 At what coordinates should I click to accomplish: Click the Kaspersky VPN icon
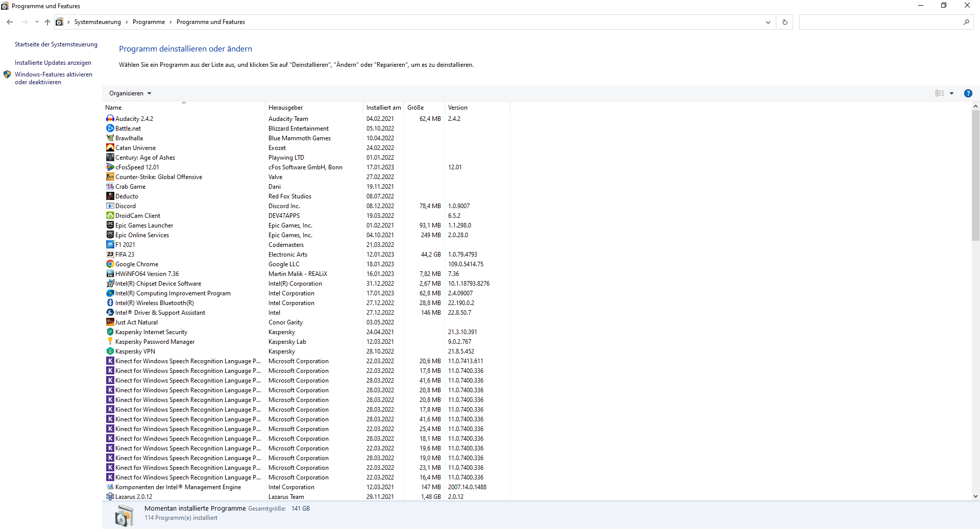pos(110,351)
